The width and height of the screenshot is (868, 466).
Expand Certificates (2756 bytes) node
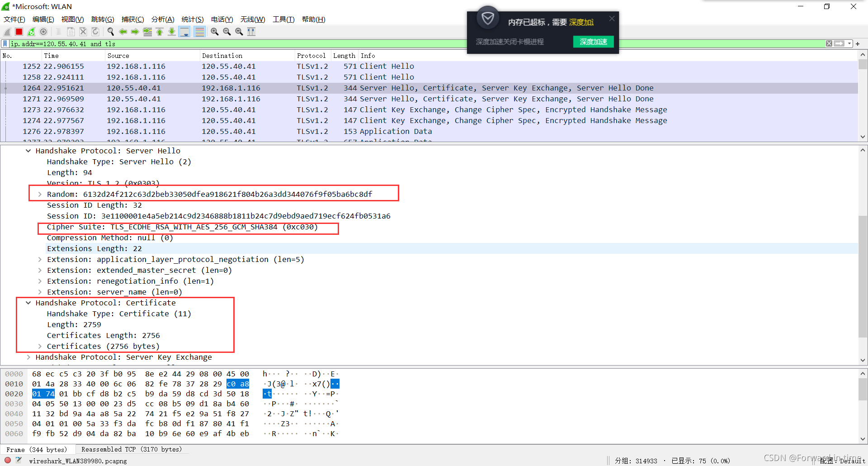(x=40, y=346)
